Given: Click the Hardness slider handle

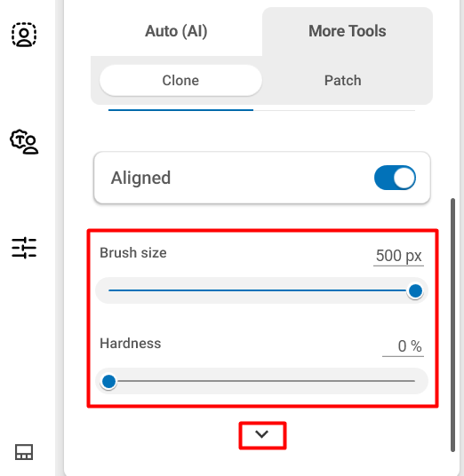Looking at the screenshot, I should pos(108,381).
